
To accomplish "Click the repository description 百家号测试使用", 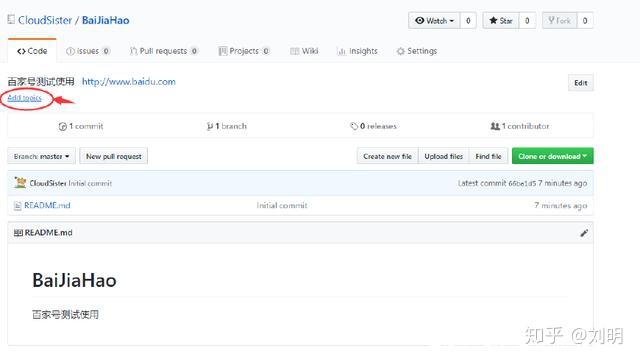I will coord(41,82).
